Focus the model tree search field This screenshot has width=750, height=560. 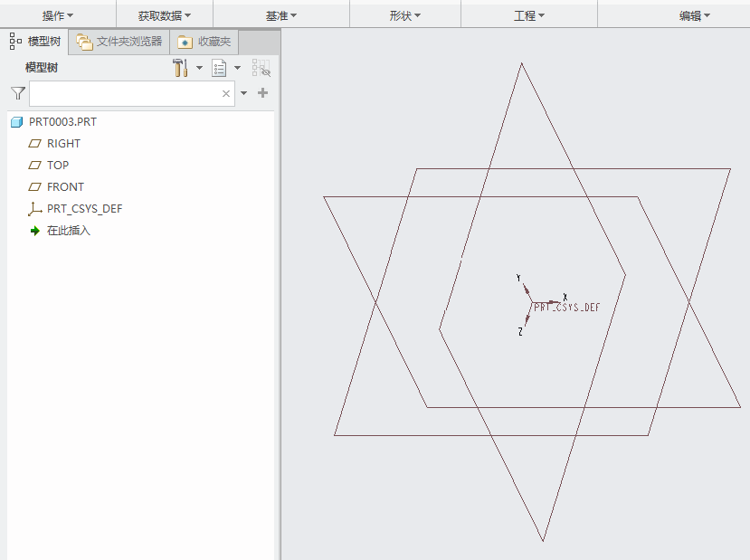132,93
